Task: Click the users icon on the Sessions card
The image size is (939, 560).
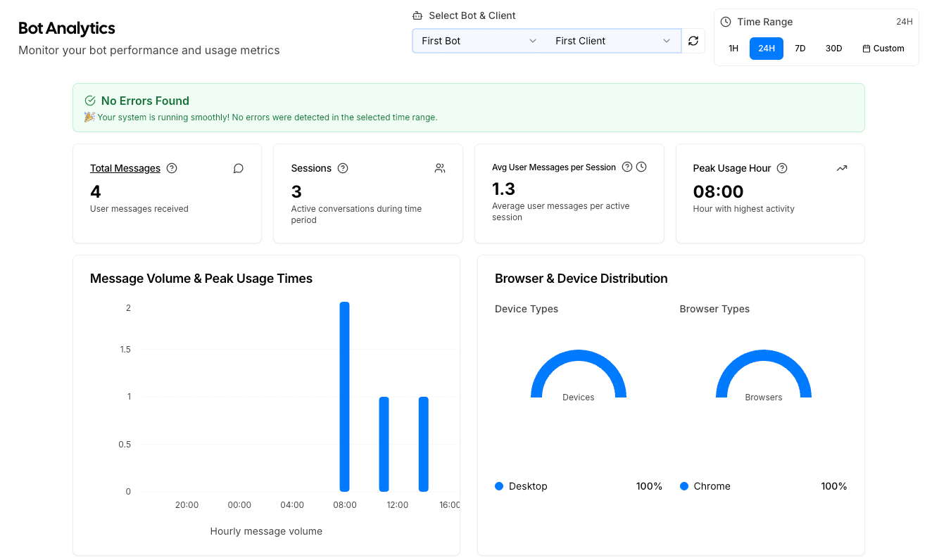Action: tap(439, 168)
